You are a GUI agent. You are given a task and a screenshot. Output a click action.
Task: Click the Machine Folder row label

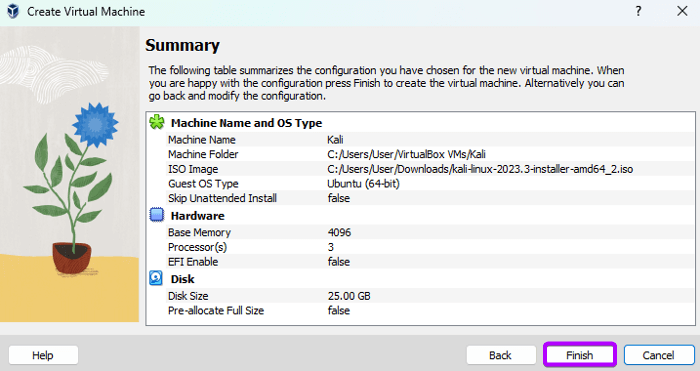[x=203, y=154]
